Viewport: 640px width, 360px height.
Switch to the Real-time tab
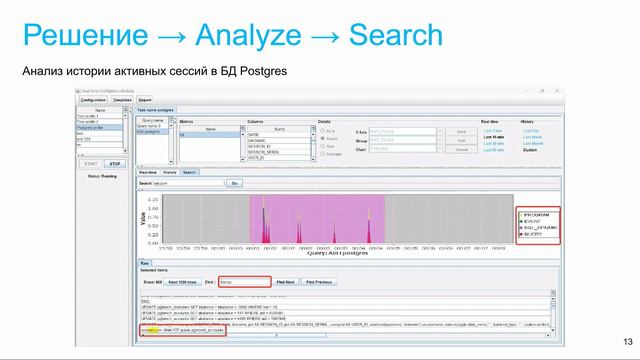[x=148, y=173]
